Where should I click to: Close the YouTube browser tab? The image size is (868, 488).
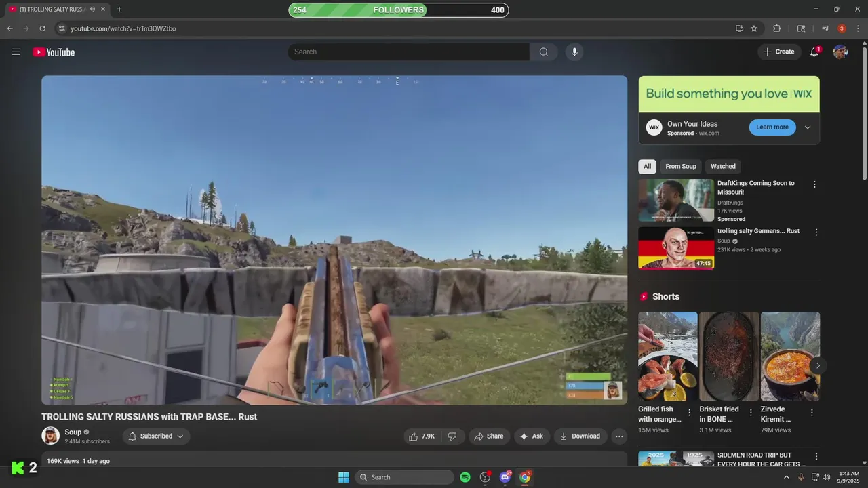click(103, 9)
